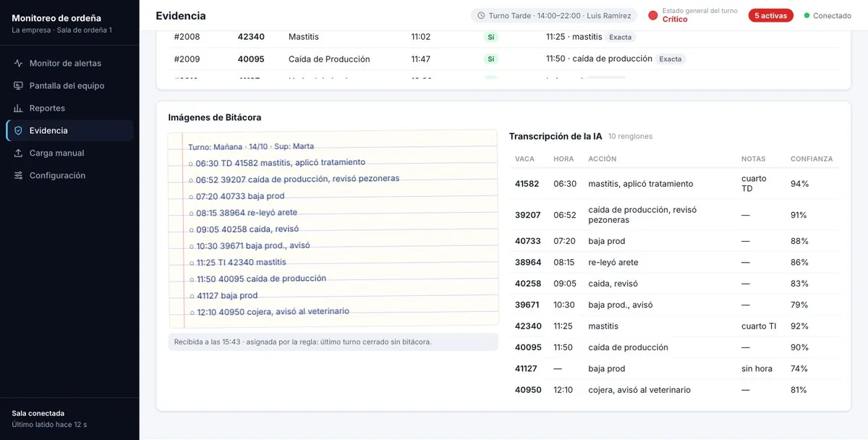
Task: Click alert row #2008
Action: point(503,37)
